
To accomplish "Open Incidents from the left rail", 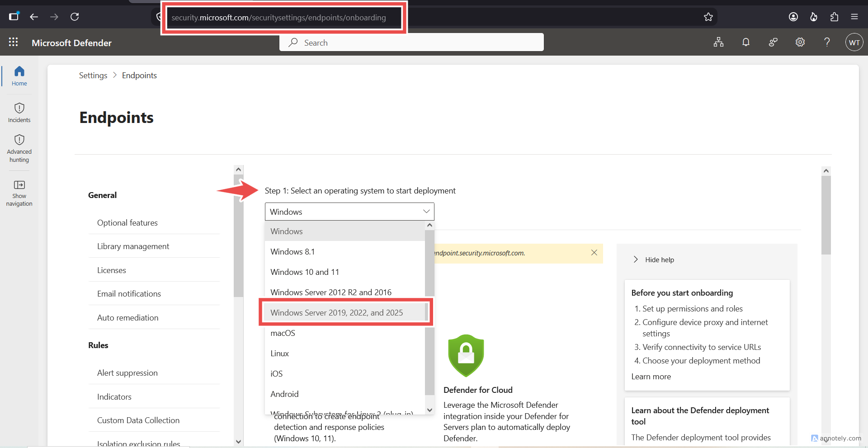I will [x=19, y=113].
